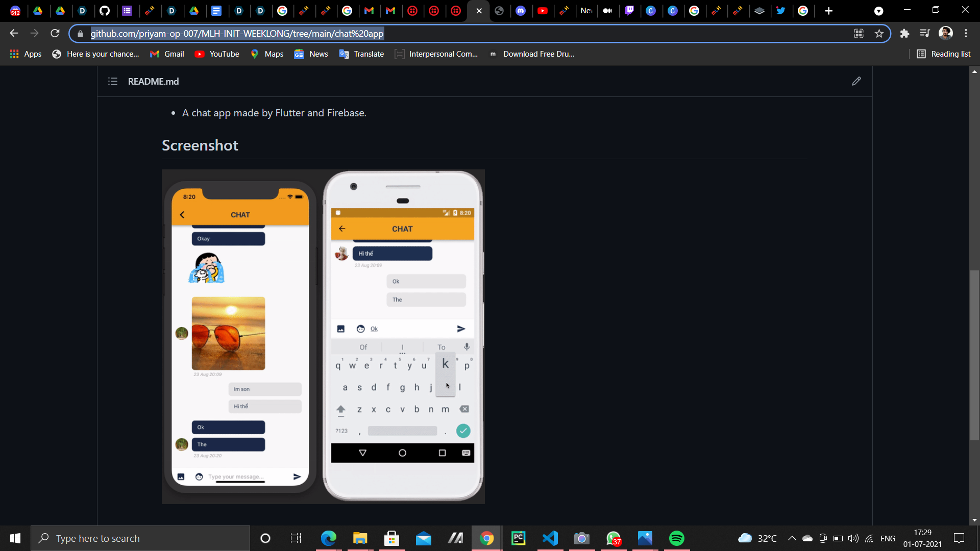Image resolution: width=980 pixels, height=551 pixels.
Task: Reload the current page
Action: 55,34
